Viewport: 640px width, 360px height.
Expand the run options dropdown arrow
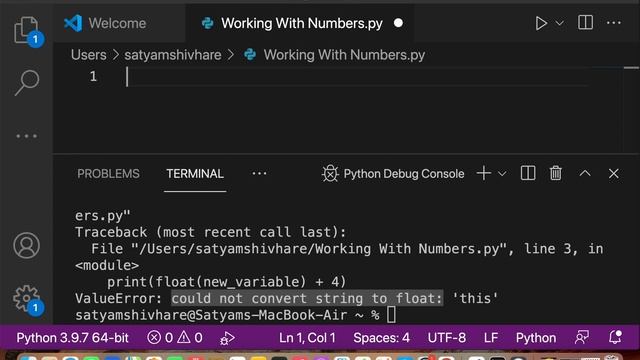560,23
